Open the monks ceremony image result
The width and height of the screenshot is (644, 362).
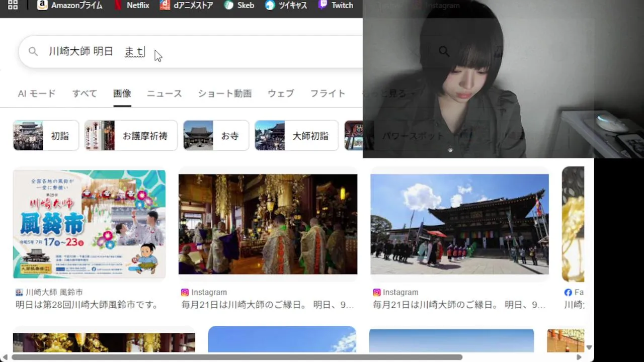(268, 224)
